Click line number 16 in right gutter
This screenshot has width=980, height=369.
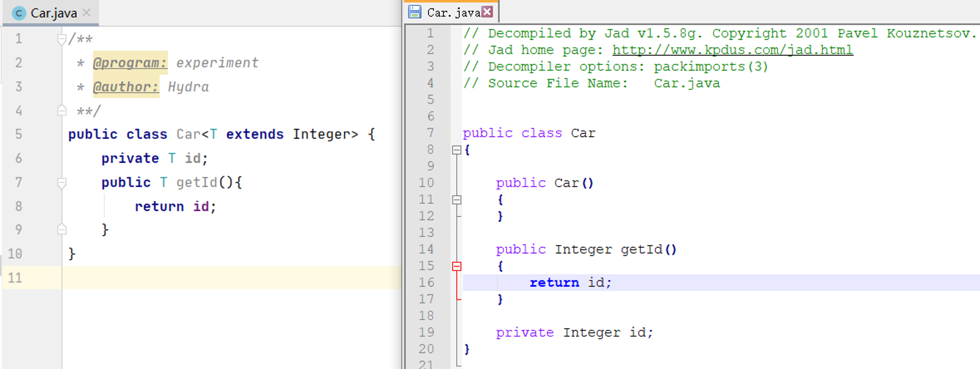coord(426,283)
